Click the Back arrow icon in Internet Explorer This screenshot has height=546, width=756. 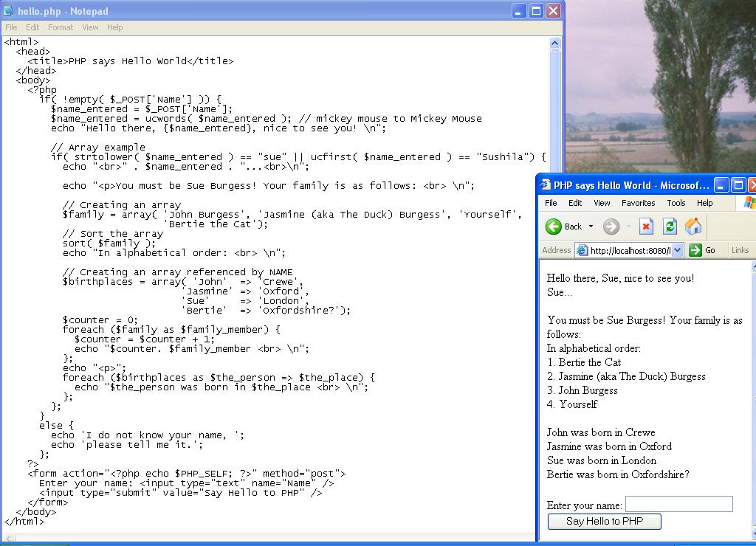(x=554, y=227)
